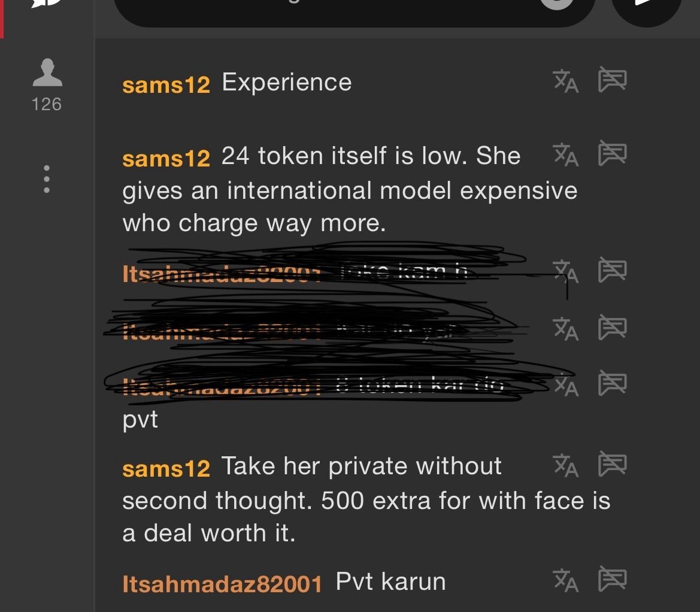Report the second scribbled-out message
Image resolution: width=700 pixels, height=612 pixels.
pyautogui.click(x=613, y=327)
